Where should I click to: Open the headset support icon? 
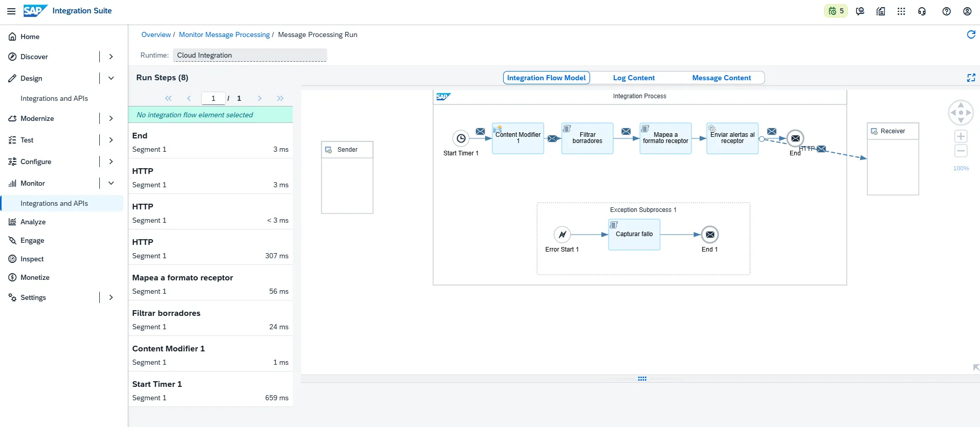click(x=922, y=11)
